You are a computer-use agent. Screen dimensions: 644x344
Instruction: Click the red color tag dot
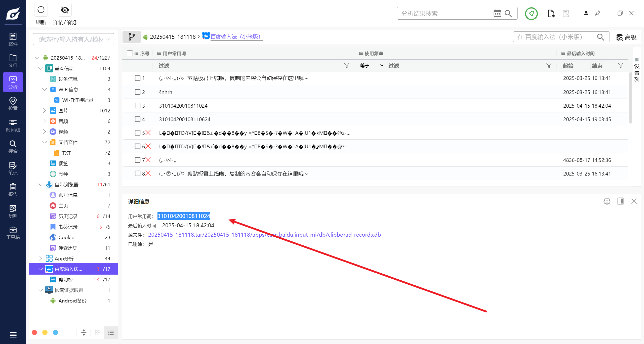click(x=34, y=332)
